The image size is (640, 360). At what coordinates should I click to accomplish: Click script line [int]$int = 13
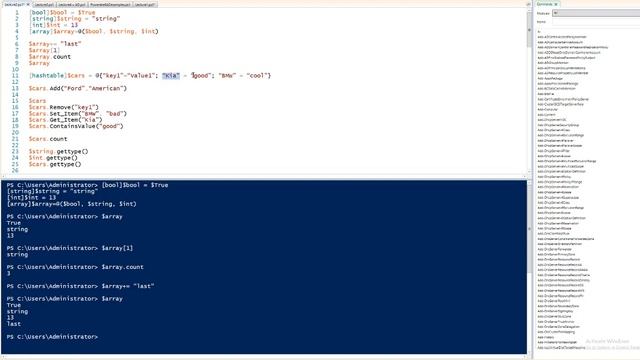click(53, 25)
